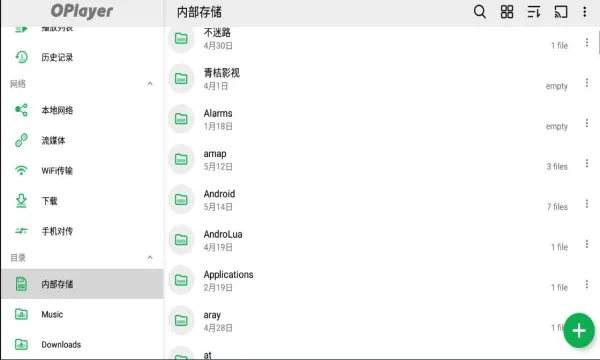The height and width of the screenshot is (360, 600).
Task: Open the Applications folder
Action: (381, 280)
